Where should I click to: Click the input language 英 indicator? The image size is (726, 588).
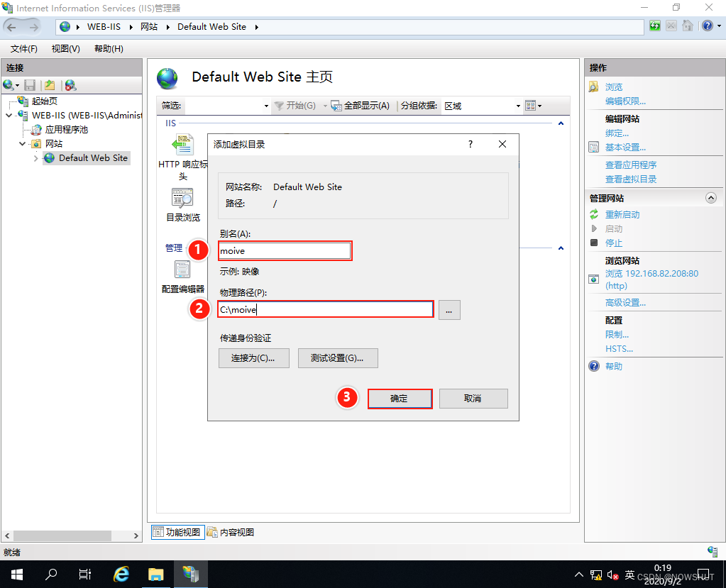(629, 575)
